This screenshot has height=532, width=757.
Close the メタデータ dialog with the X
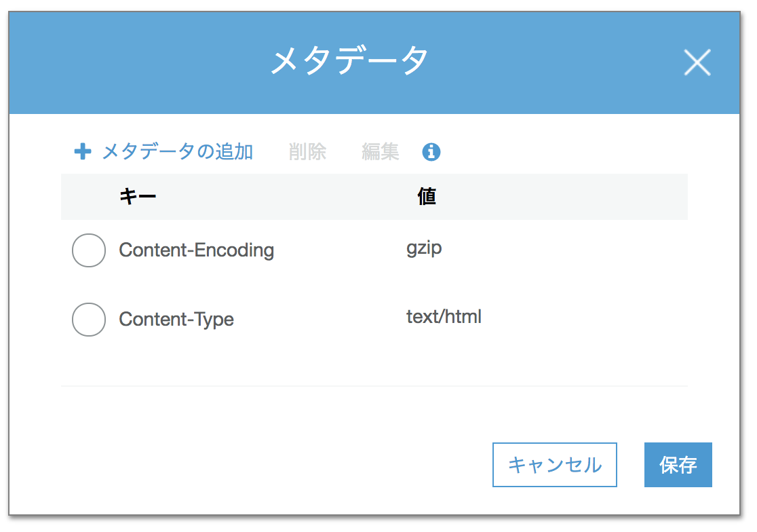(x=697, y=63)
